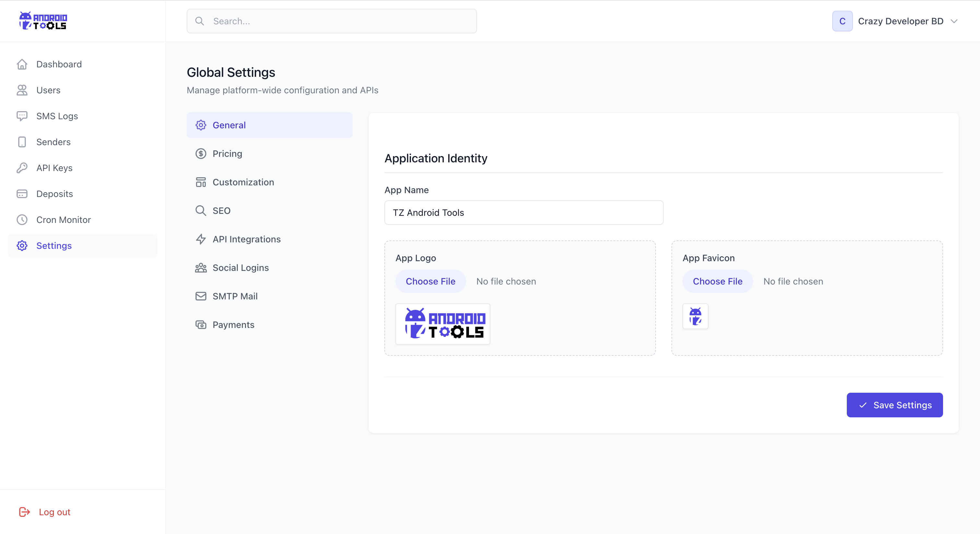Click the platform-wide configuration subtitle
The image size is (980, 534).
[x=282, y=90]
